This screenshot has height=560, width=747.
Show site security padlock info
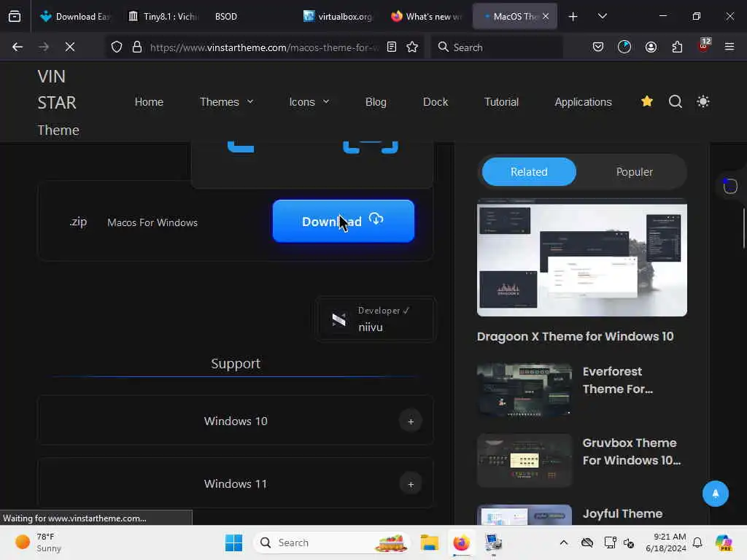137,47
